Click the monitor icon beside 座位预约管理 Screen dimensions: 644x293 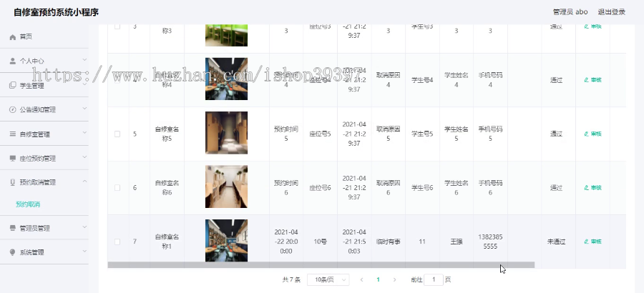(12, 158)
